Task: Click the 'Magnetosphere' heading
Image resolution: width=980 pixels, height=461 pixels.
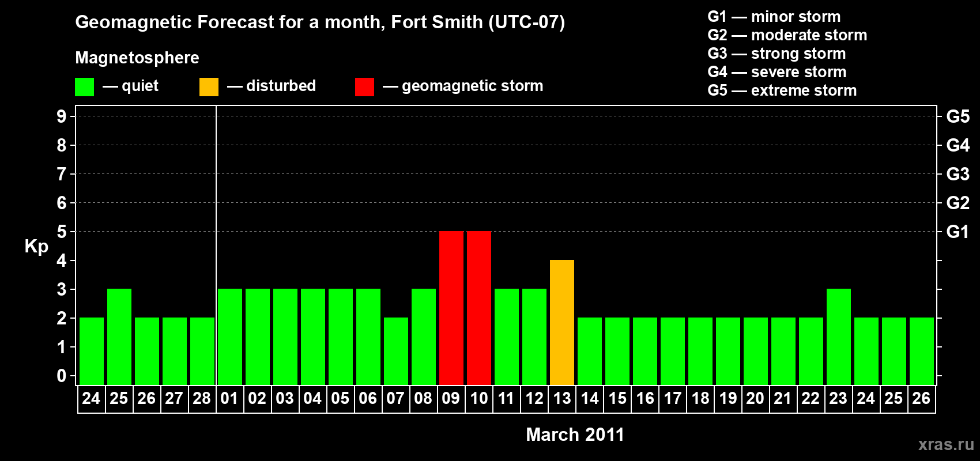Action: click(x=137, y=58)
